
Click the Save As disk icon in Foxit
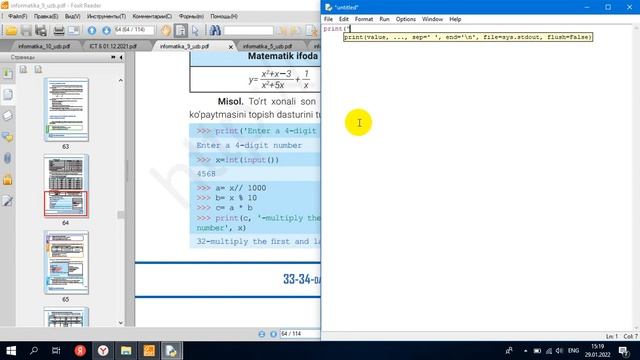coord(41,31)
